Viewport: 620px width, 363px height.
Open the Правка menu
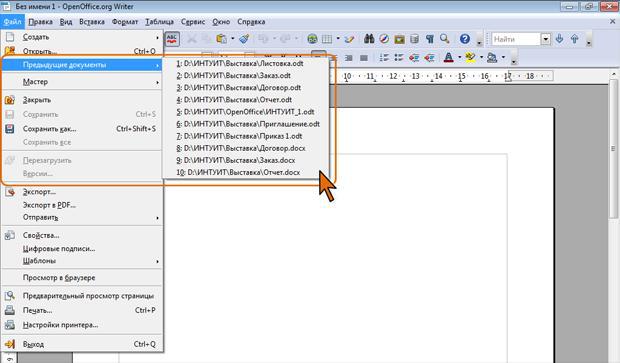click(x=40, y=22)
